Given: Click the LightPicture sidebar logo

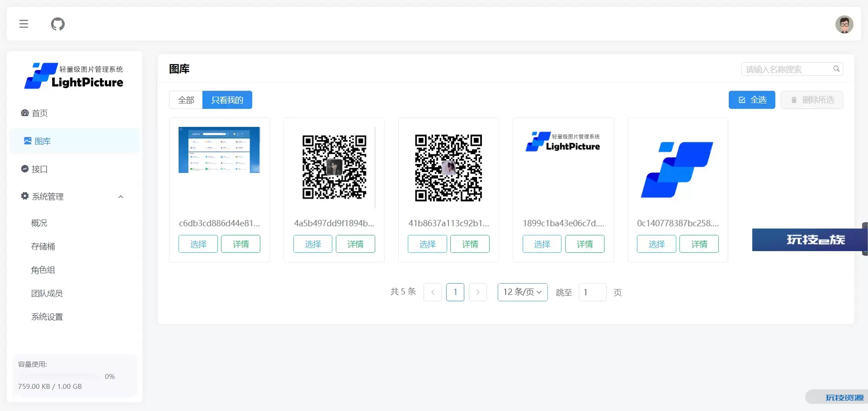Looking at the screenshot, I should (x=74, y=76).
